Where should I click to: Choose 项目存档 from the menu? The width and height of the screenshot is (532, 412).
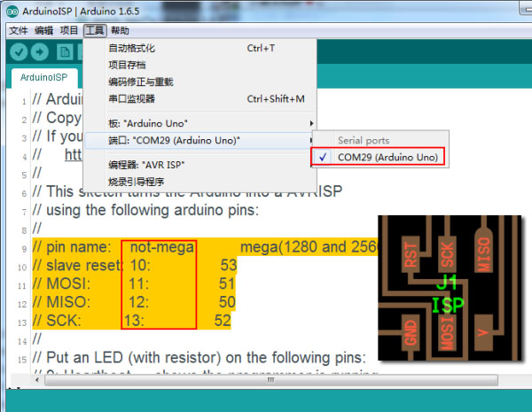[200, 65]
